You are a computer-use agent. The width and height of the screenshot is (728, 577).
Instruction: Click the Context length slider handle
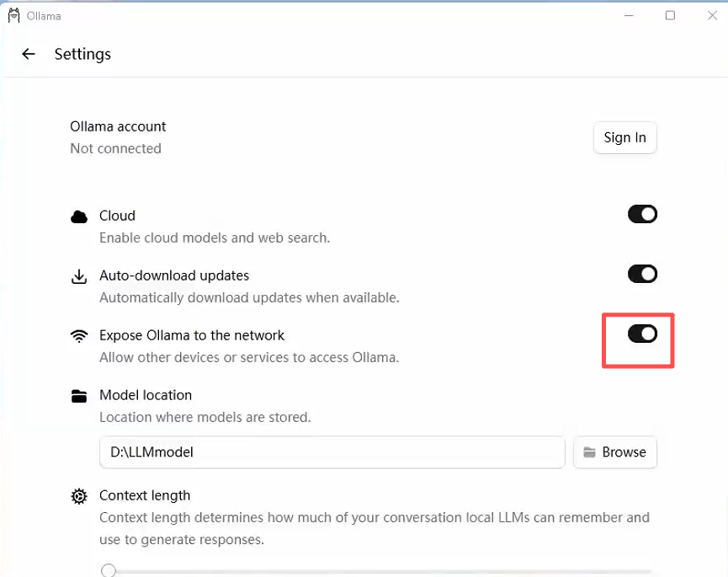coord(109,570)
